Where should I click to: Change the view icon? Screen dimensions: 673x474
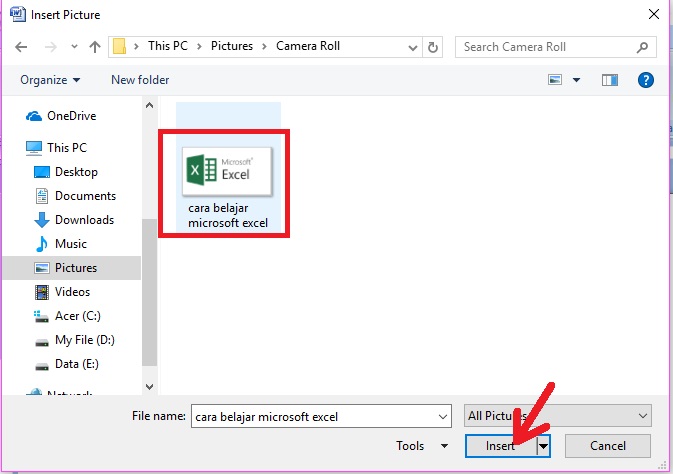(555, 80)
